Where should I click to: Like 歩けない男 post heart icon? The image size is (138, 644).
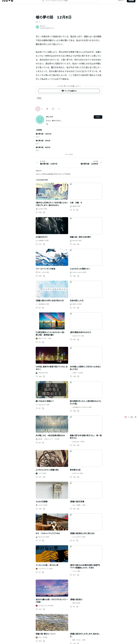[x=37, y=572]
